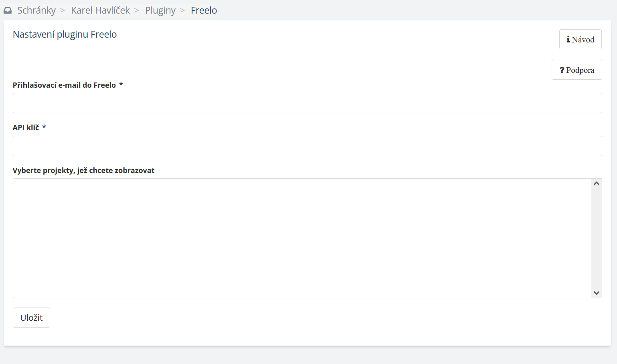Screen dimensions: 617x364
Task: Click the "Vyberte projekty, jež chcete zobrazovat" label
Action: pyautogui.click(x=83, y=170)
